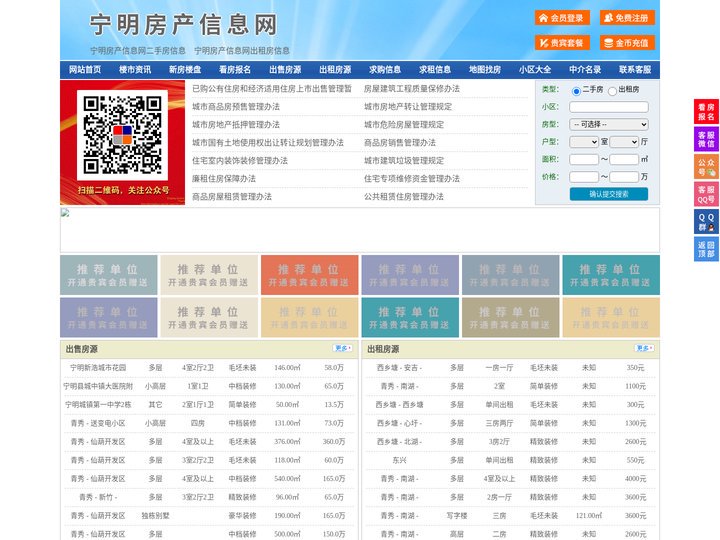Open sale listing 青秀 - 新竹 -
The image size is (720, 540).
(x=98, y=497)
